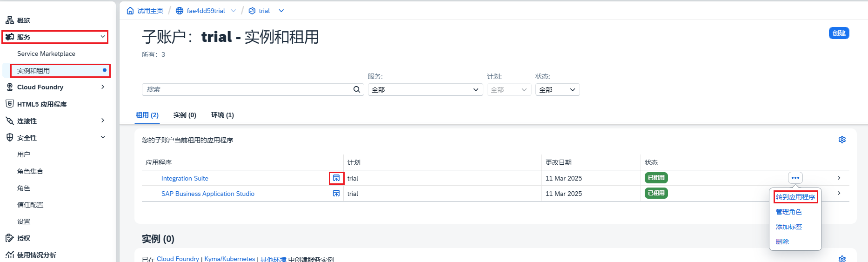The image size is (868, 262).
Task: Open Service Marketplace in sidebar
Action: 46,54
